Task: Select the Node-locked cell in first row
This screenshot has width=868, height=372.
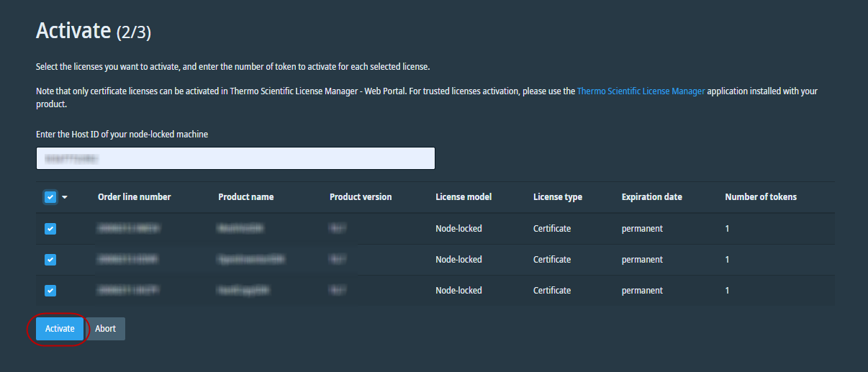Action: (458, 229)
